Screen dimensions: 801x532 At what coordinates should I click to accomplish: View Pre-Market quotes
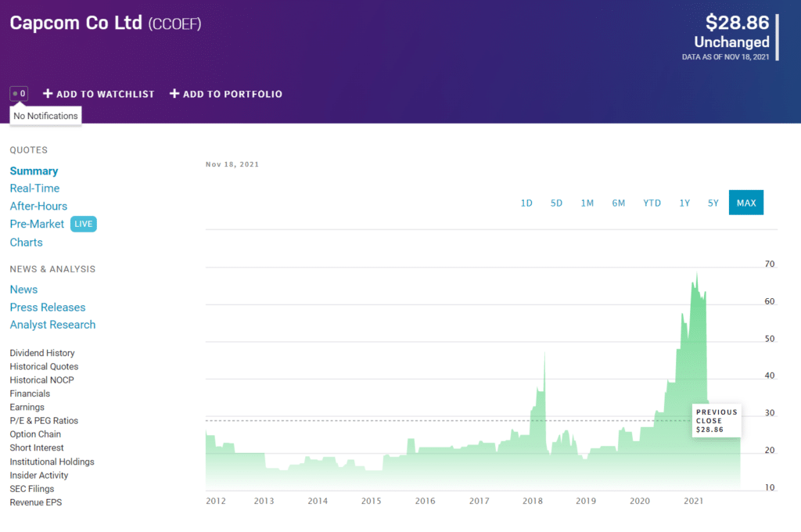coord(37,224)
